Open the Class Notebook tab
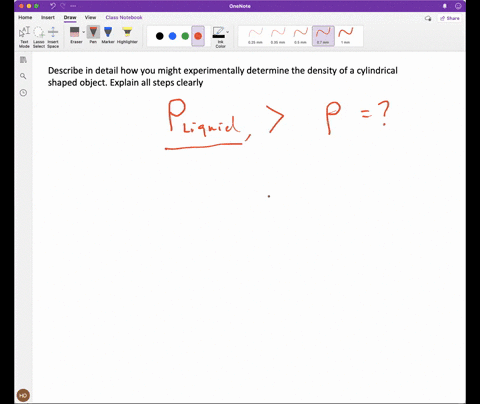This screenshot has height=404, width=480. 124,17
